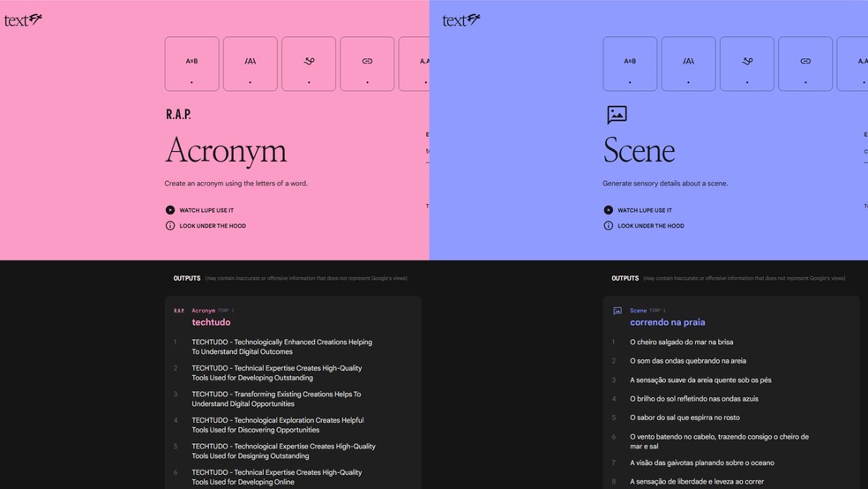This screenshot has height=489, width=868.
Task: Select 'A visão das gaivotas planando' line
Action: pos(701,463)
